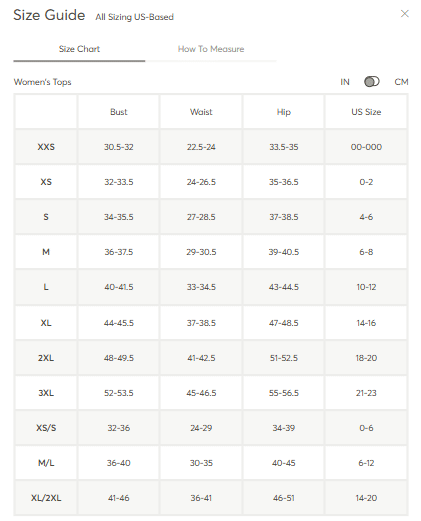The image size is (421, 521).
Task: Click the IN unit label
Action: pos(345,82)
